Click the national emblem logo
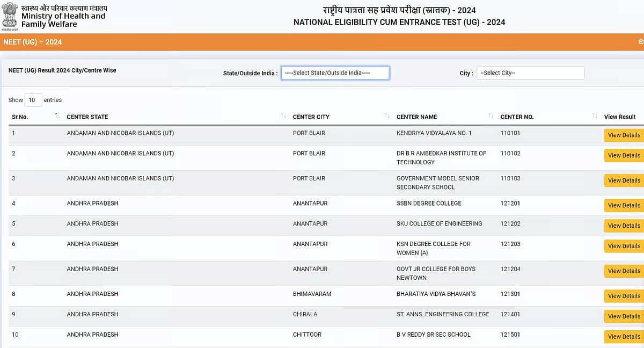Image resolution: width=644 pixels, height=348 pixels. tap(10, 16)
